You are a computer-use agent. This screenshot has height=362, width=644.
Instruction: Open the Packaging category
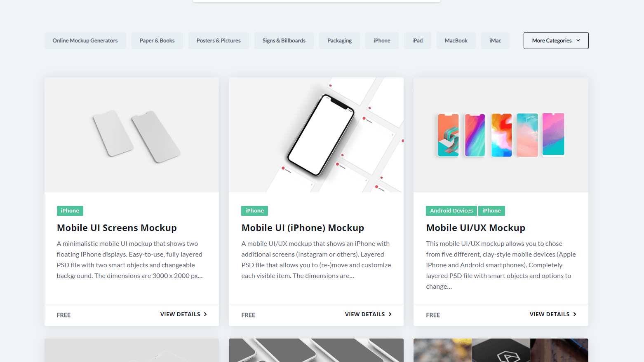click(339, 40)
